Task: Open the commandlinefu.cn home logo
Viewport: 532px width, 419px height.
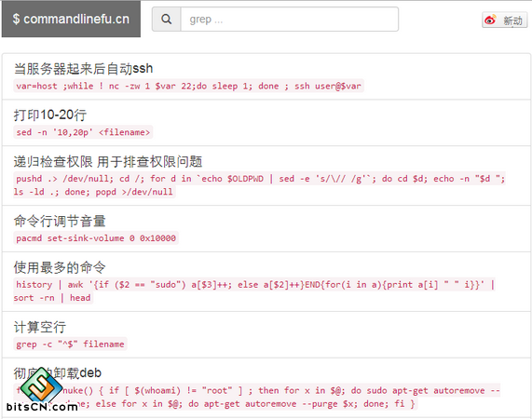Action: 71,19
